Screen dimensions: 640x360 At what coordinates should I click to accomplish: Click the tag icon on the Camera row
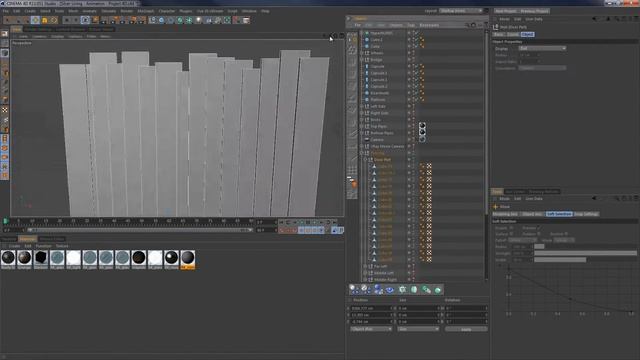[x=422, y=140]
